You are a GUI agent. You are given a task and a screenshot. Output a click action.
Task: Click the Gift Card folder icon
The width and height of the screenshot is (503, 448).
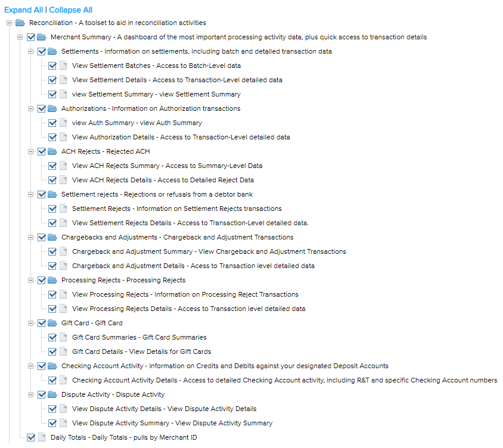pyautogui.click(x=52, y=323)
